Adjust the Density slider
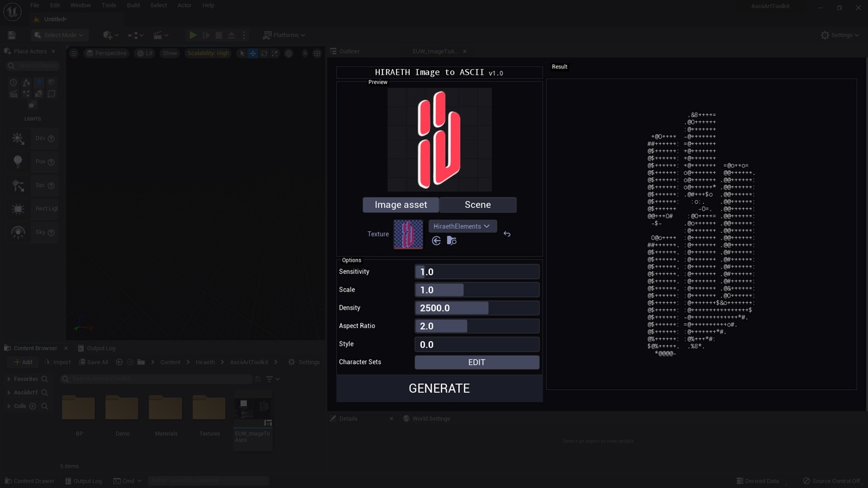Screen dimensions: 868x488 coord(477,308)
